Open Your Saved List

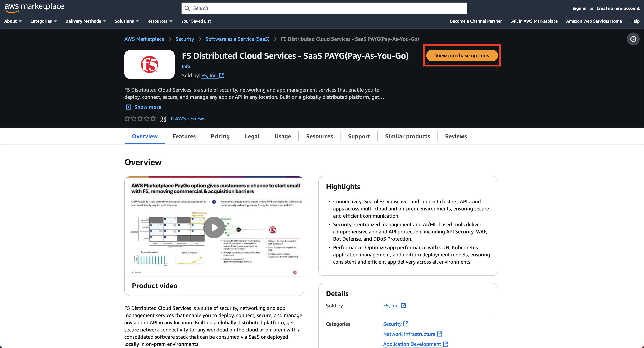[x=196, y=21]
